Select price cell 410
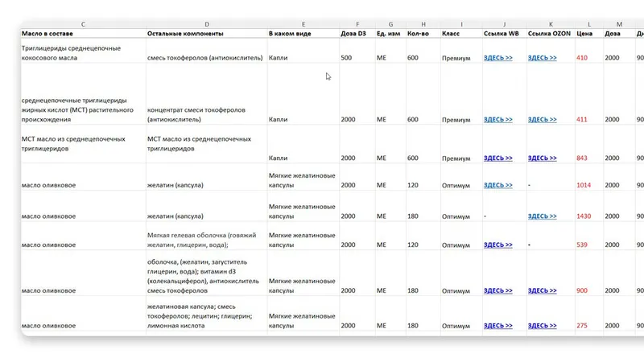This screenshot has width=644, height=362. click(x=589, y=51)
